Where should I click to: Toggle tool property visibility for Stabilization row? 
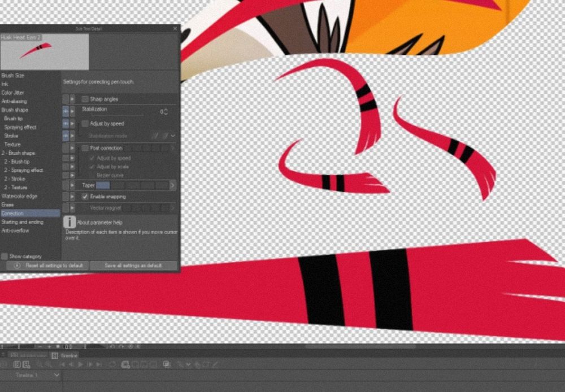(66, 111)
